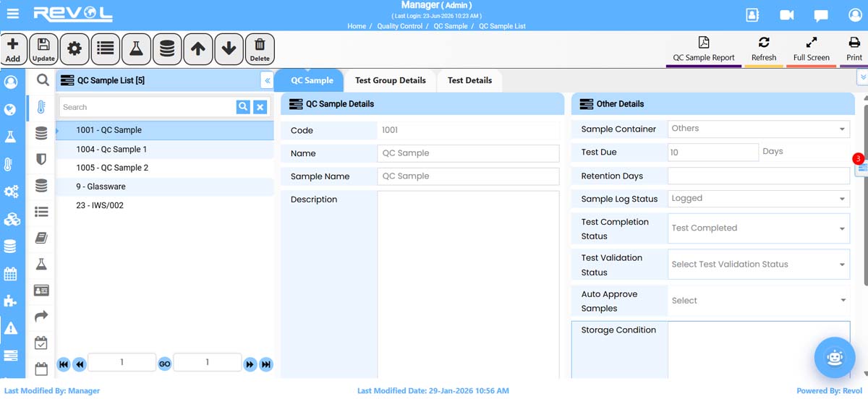Open the hamburger main menu
The height and width of the screenshot is (399, 868).
[12, 14]
